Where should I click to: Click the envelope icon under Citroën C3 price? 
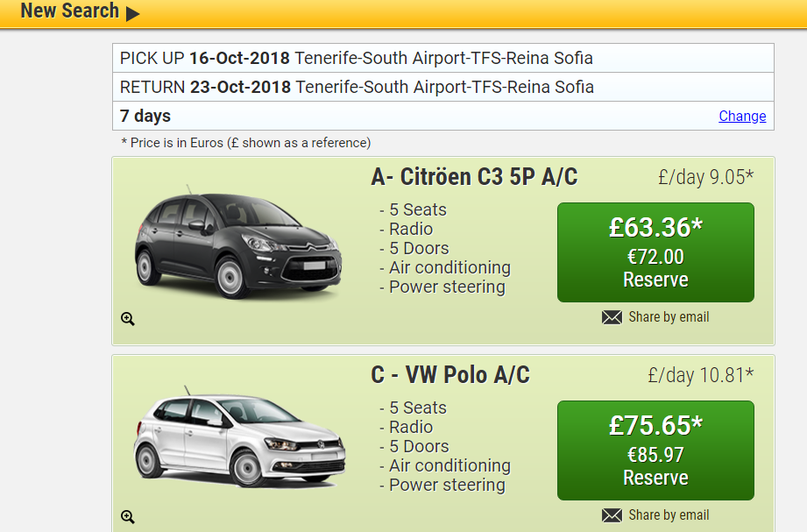click(x=612, y=317)
